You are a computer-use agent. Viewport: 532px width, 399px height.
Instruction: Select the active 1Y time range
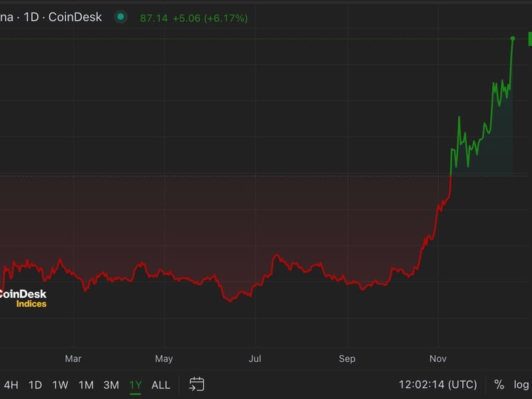[136, 384]
